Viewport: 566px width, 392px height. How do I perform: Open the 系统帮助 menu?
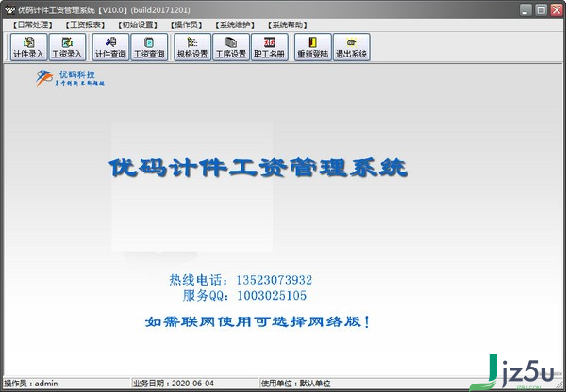click(x=288, y=24)
